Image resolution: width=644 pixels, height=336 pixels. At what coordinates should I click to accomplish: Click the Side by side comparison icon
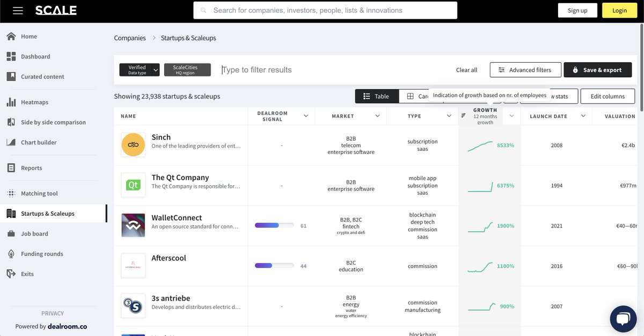pos(11,122)
